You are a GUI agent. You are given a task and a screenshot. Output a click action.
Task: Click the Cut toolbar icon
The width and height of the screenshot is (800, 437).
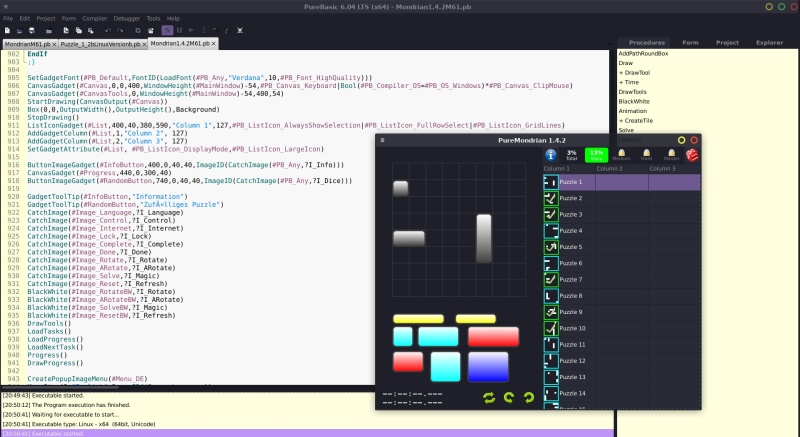click(x=66, y=31)
